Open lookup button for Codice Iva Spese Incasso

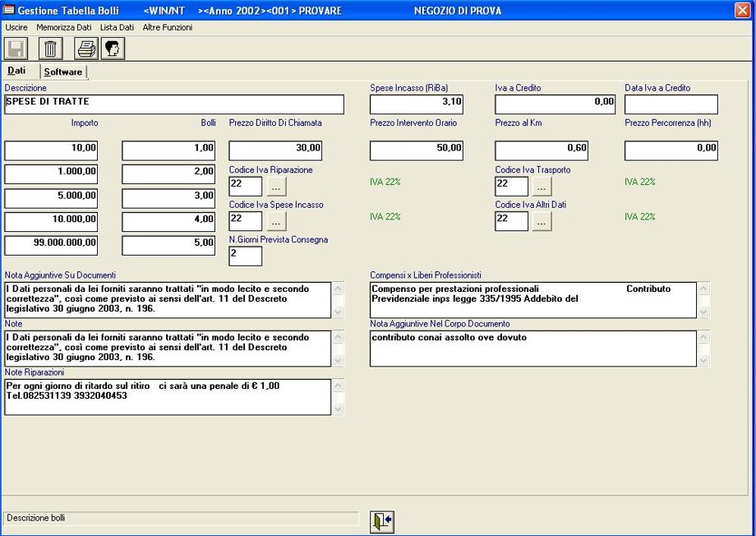click(275, 221)
